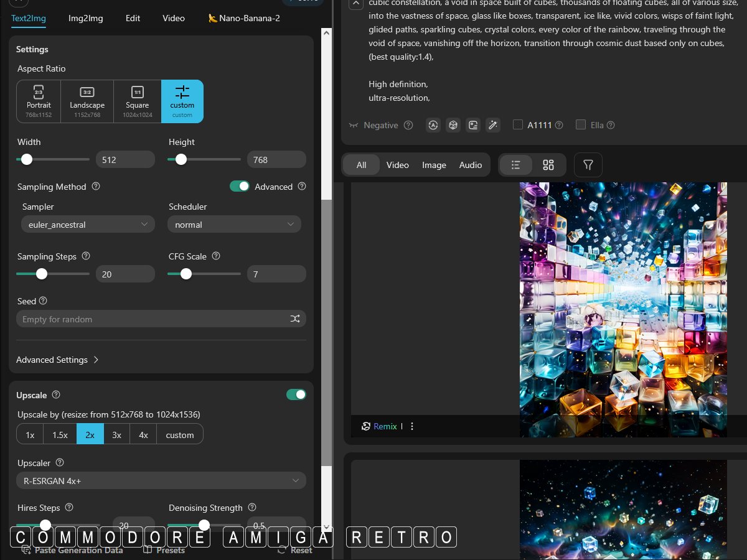Click the random dice icon beside Negative
747x560 pixels.
click(x=453, y=125)
